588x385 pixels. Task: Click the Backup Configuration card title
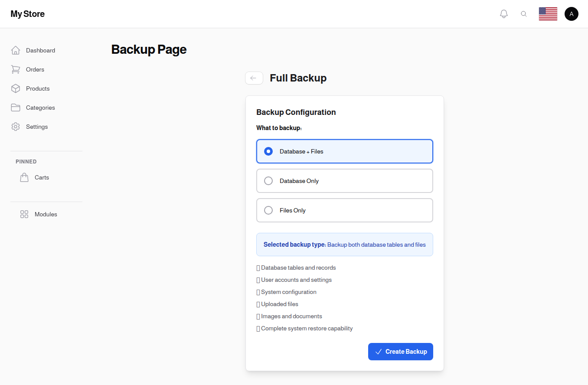point(296,112)
